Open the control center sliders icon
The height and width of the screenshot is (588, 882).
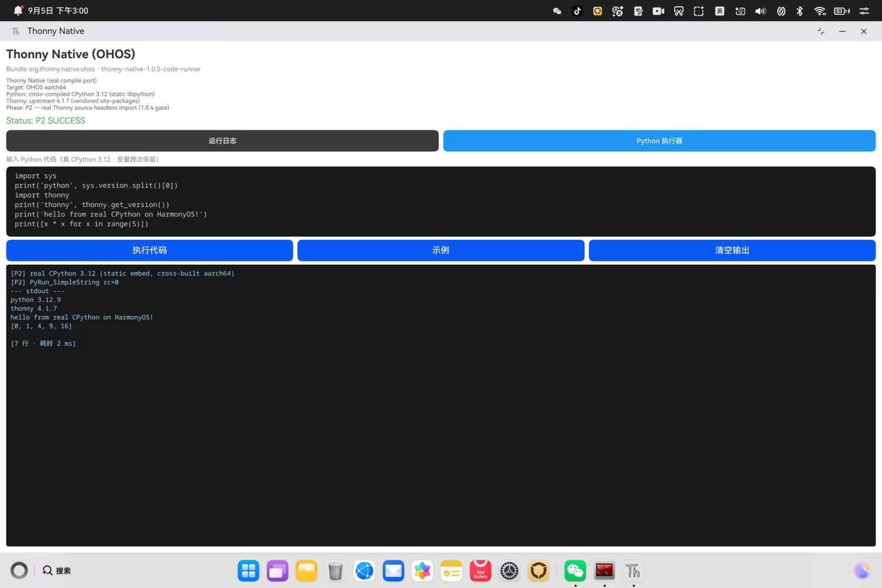[864, 11]
